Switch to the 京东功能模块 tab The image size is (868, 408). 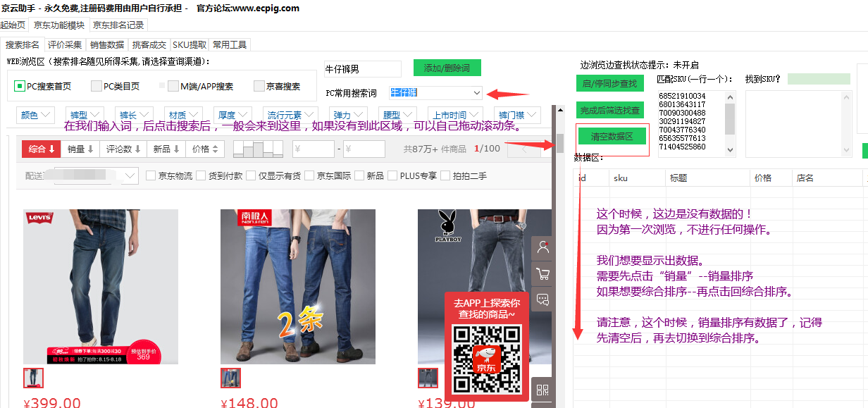(59, 25)
